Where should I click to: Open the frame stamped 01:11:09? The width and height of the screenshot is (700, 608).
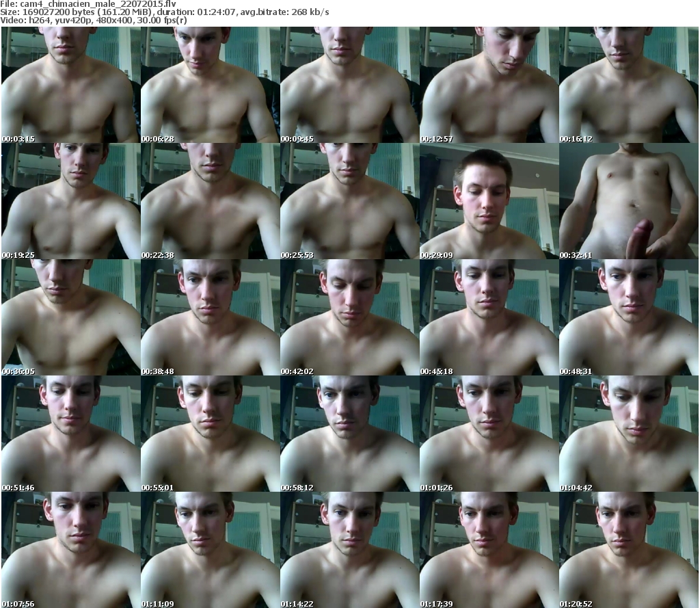(x=211, y=550)
